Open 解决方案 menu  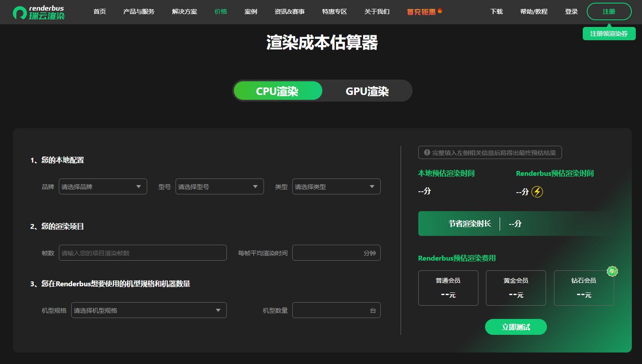184,11
